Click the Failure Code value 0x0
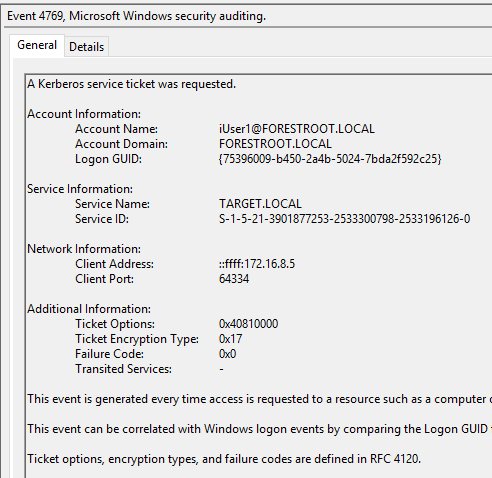Viewport: 492px width, 478px height. [227, 354]
